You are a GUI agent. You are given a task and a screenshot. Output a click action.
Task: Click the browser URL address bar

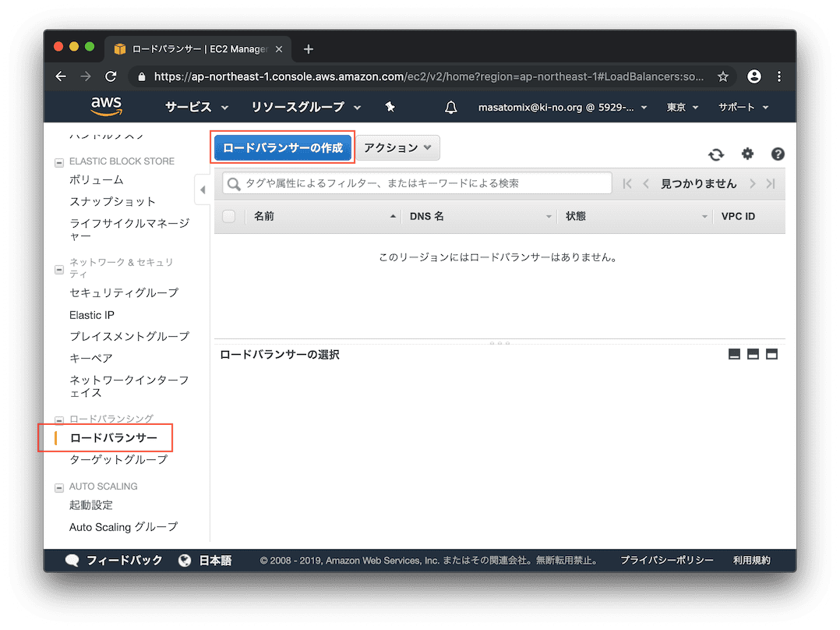pos(429,76)
